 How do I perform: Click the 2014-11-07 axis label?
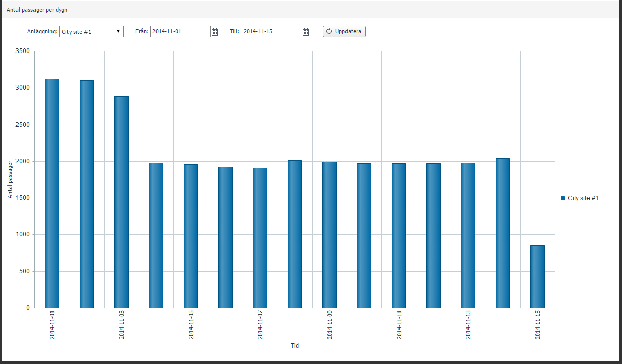pyautogui.click(x=260, y=324)
